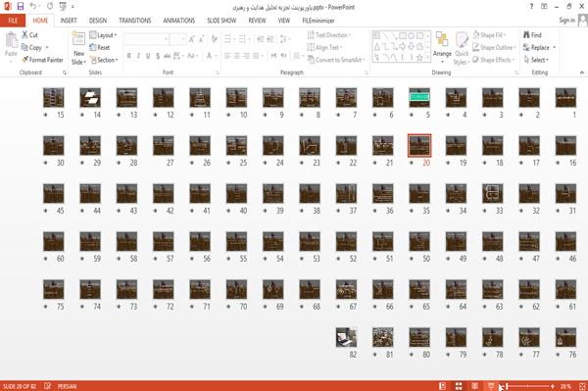Toggle Center alignment

tap(236, 56)
